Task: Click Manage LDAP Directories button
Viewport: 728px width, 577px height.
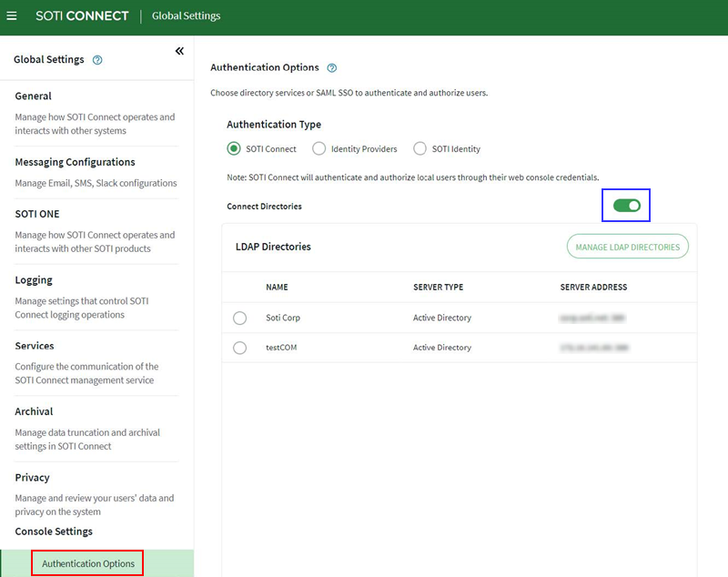Action: pos(627,247)
